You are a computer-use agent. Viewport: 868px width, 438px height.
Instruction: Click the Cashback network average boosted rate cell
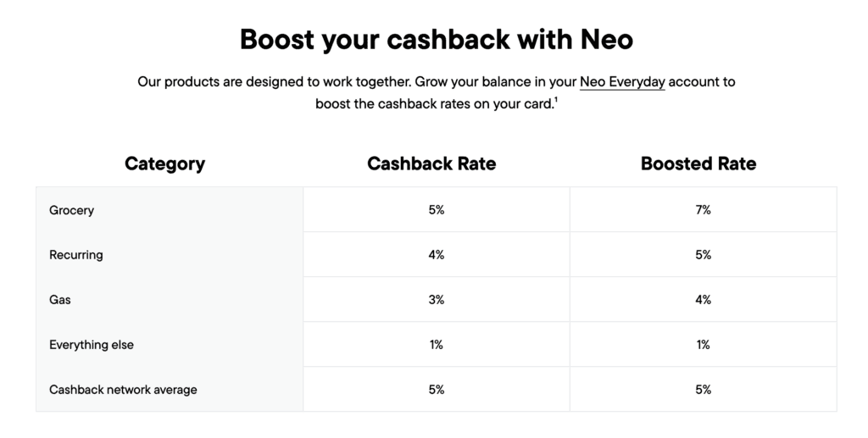click(703, 390)
